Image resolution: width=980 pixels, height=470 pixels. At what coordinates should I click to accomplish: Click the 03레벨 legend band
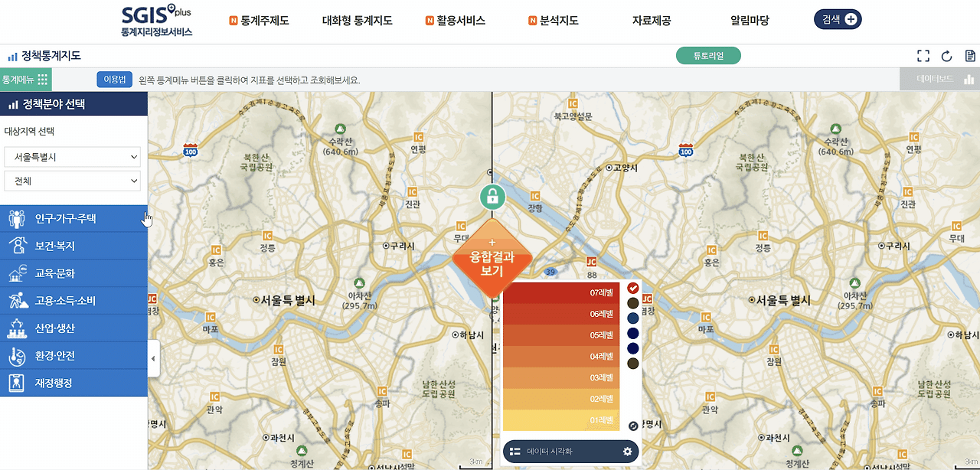pos(561,378)
